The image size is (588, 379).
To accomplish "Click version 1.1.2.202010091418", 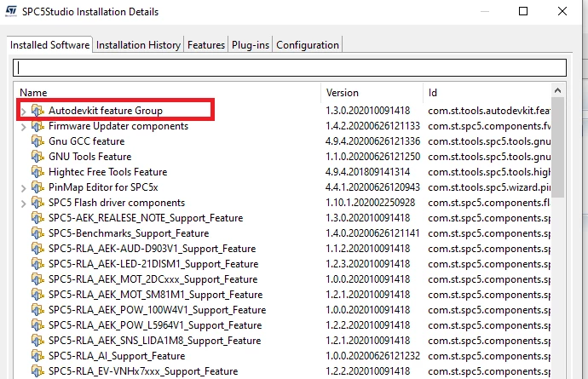I will [367, 249].
